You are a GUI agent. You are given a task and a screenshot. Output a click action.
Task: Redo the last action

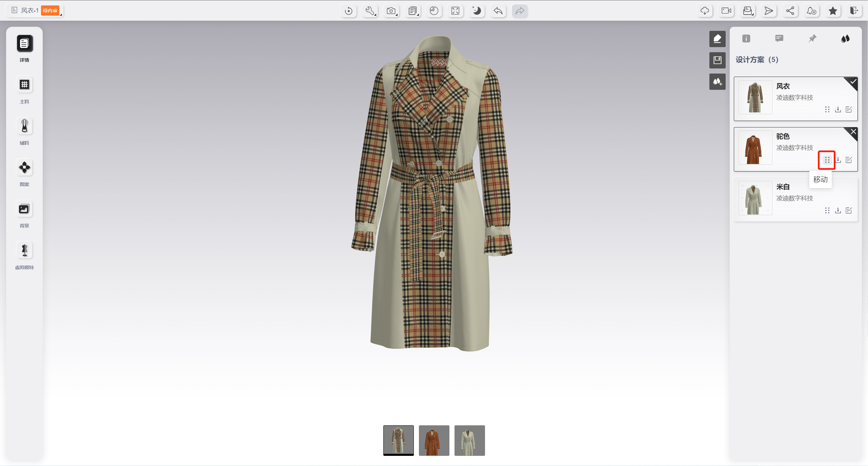coord(520,11)
